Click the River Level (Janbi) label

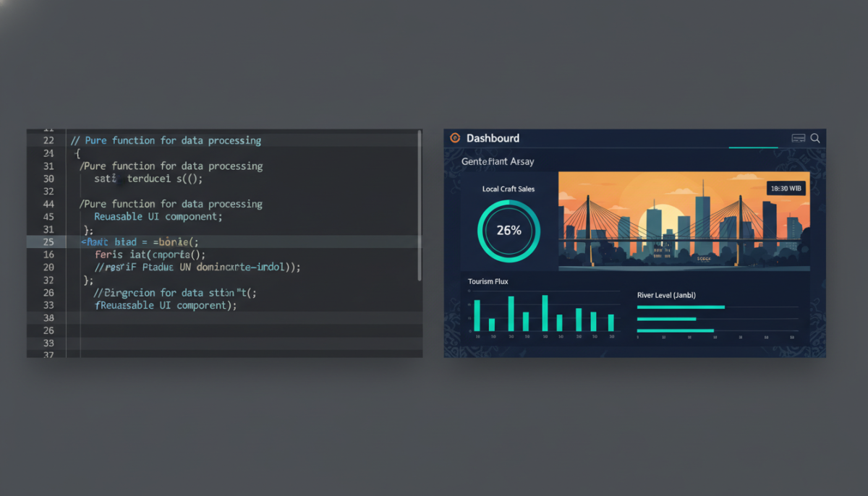click(666, 295)
